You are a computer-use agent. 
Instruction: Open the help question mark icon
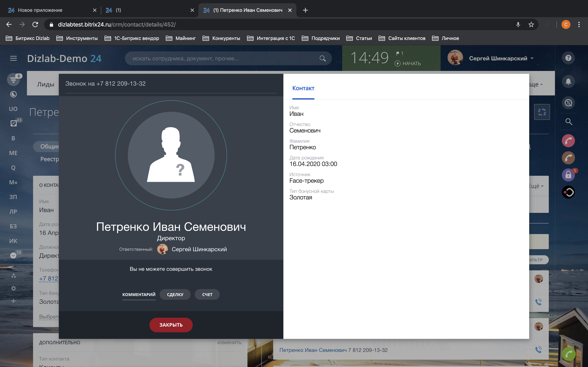(x=568, y=58)
